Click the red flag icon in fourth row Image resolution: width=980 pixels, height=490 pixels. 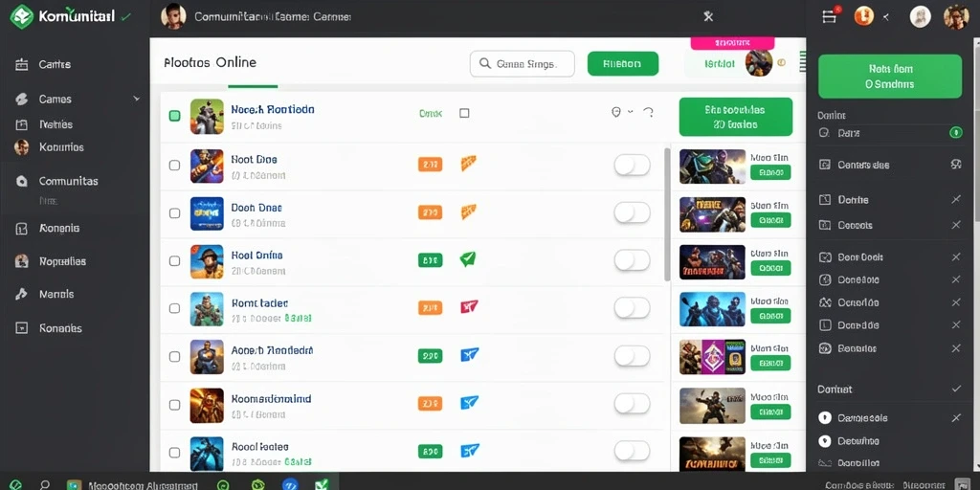(x=469, y=307)
